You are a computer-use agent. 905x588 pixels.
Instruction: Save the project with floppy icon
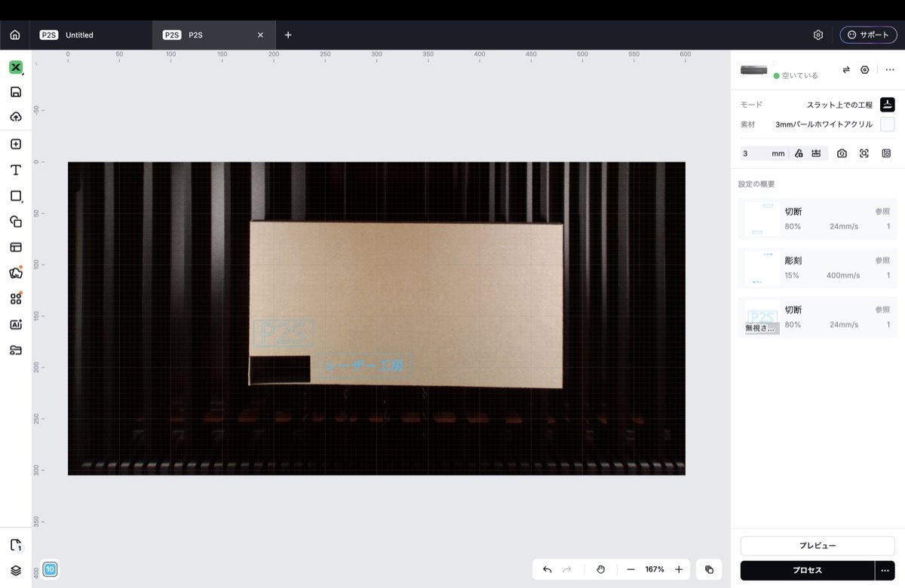[x=16, y=92]
